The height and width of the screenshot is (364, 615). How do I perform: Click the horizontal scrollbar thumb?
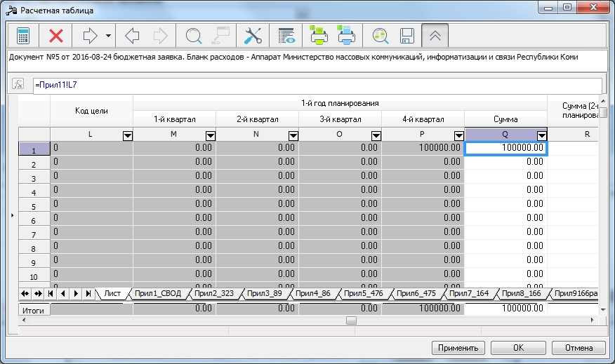[x=352, y=321]
